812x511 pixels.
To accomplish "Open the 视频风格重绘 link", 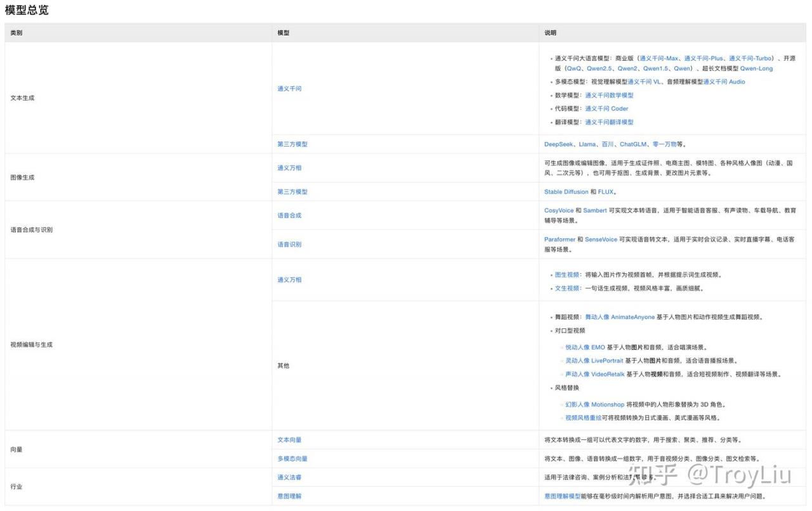I will tap(583, 418).
